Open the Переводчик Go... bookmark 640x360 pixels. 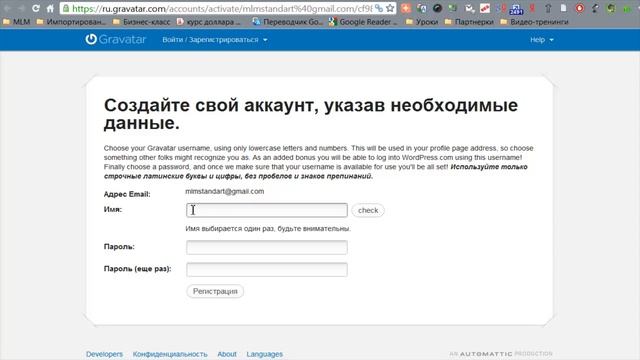click(287, 22)
